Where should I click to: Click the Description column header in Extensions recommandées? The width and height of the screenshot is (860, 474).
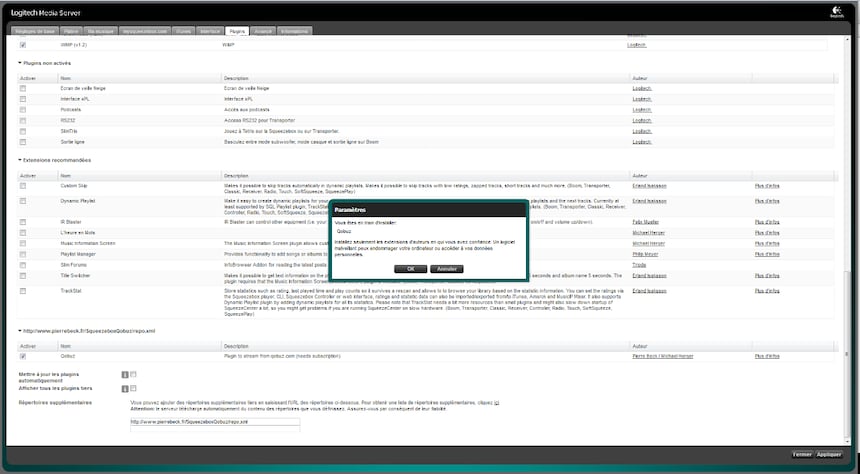coord(426,176)
